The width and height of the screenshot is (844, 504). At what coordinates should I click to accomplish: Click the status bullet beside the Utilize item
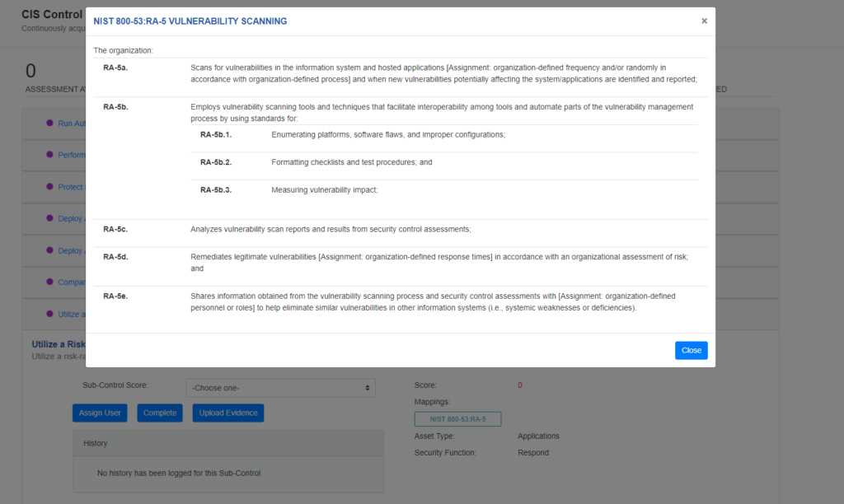click(50, 314)
